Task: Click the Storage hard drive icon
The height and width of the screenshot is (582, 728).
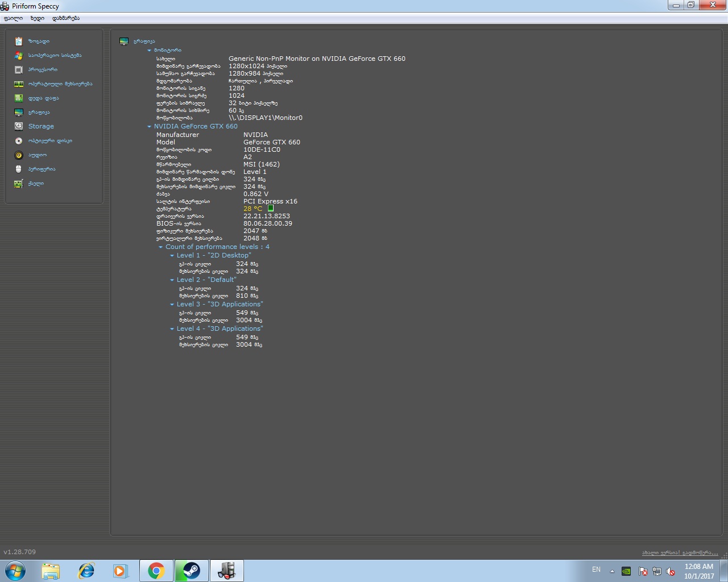Action: [19, 126]
